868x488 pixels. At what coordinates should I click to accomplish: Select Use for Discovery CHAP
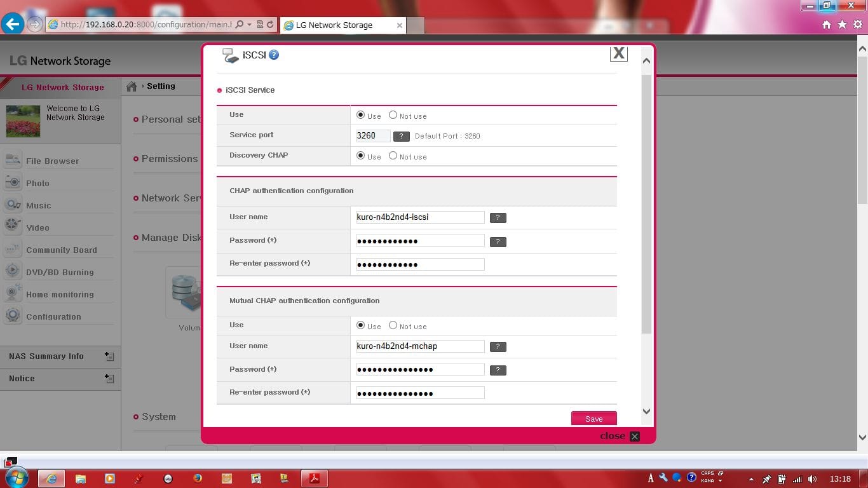pos(361,156)
